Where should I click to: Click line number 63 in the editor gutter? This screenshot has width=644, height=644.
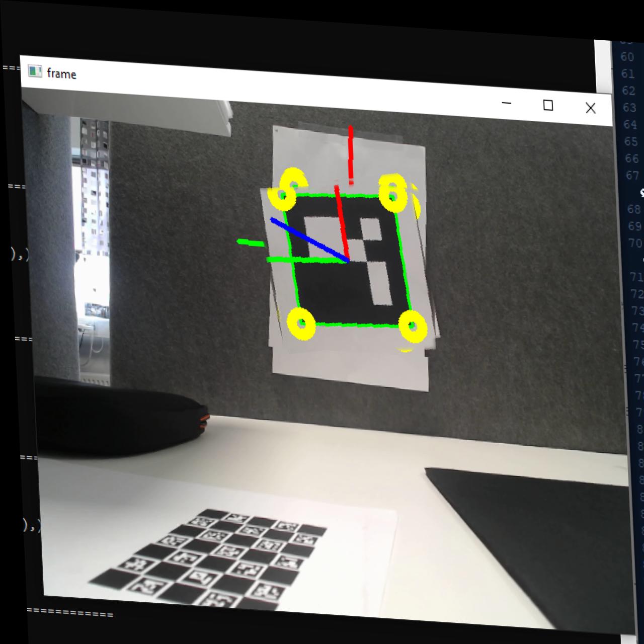point(629,108)
